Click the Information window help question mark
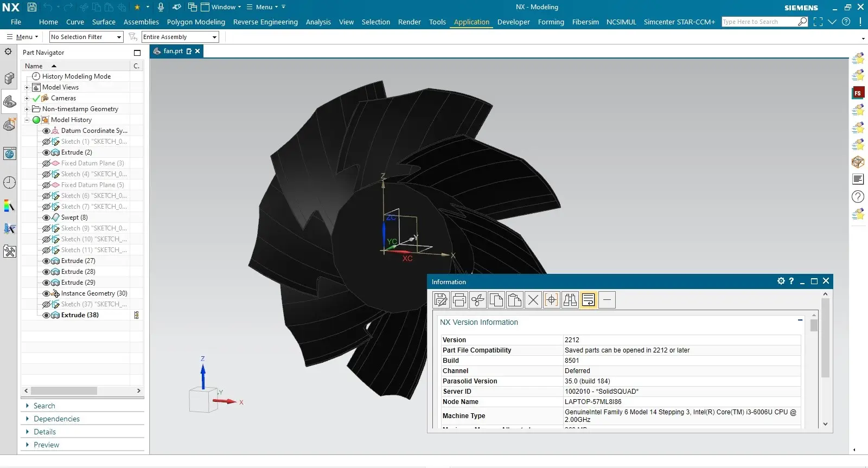 tap(792, 281)
